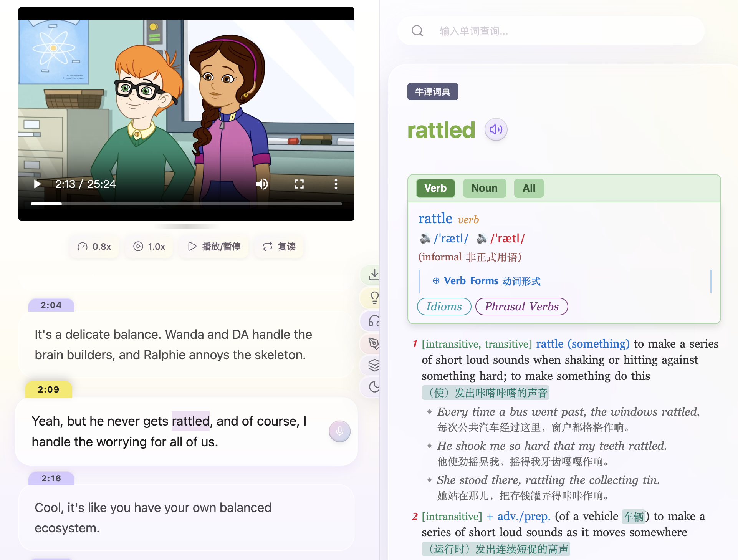Toggle dark mode moon icon
This screenshot has width=738, height=560.
(x=374, y=387)
